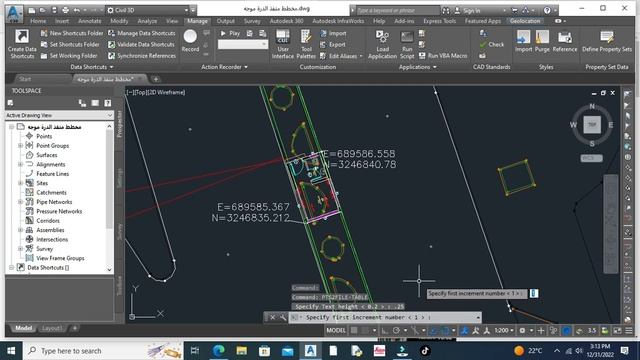
Task: Expand Point Groups tree node
Action: click(20, 146)
